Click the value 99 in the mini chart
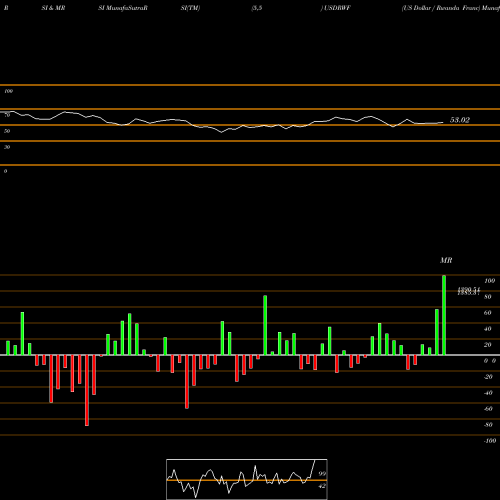Image resolution: width=500 pixels, height=500 pixels. [x=322, y=474]
